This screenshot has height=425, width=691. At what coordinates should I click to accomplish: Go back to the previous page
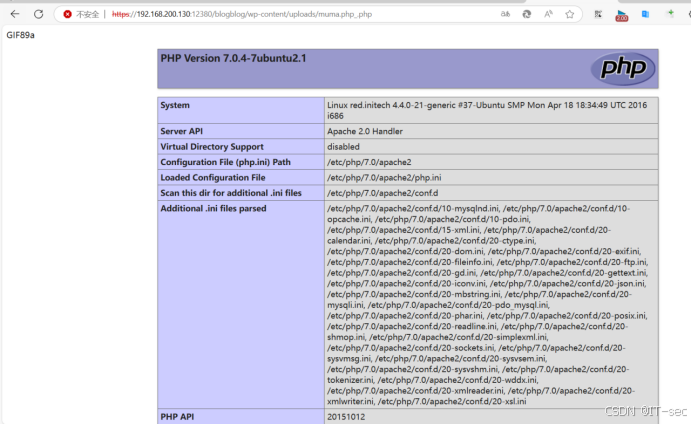click(15, 14)
